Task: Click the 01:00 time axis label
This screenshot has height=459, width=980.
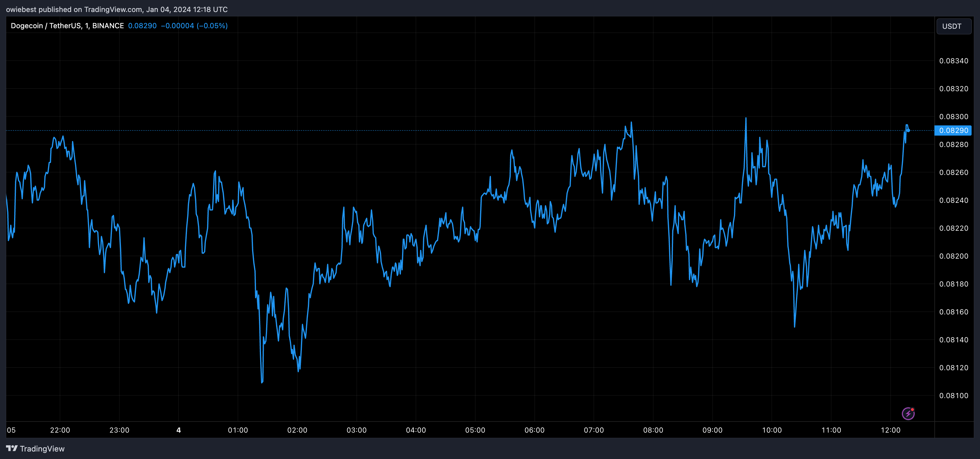Action: [238, 430]
